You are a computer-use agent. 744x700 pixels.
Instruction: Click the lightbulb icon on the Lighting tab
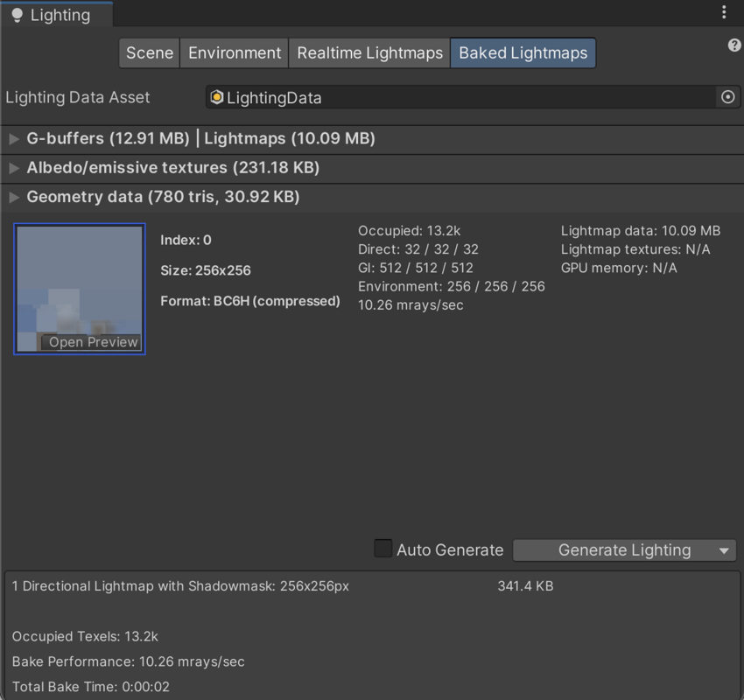tap(17, 15)
